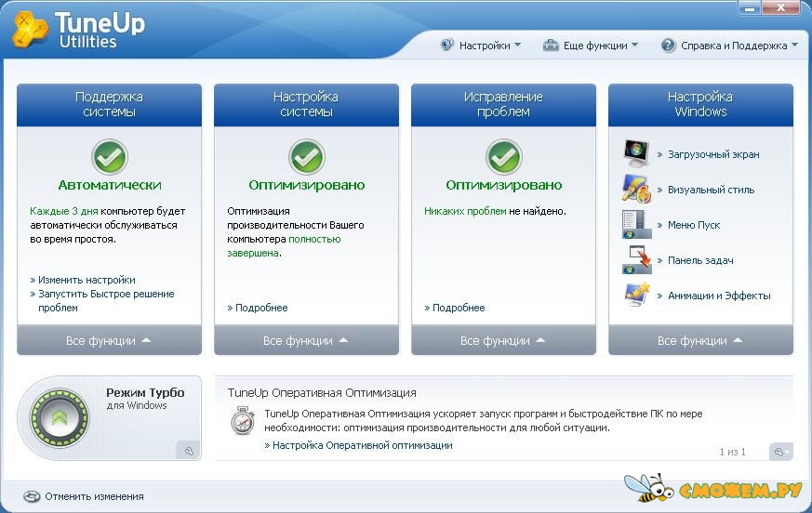The width and height of the screenshot is (812, 513).
Task: Click the TuneUp Оперативная Оптимизация heading
Action: click(322, 393)
